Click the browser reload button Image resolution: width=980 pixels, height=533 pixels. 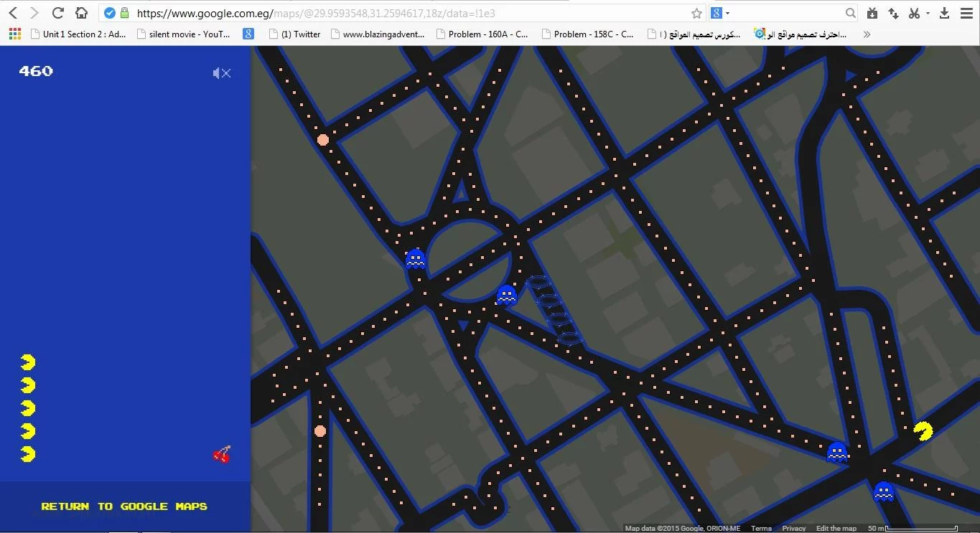point(58,13)
